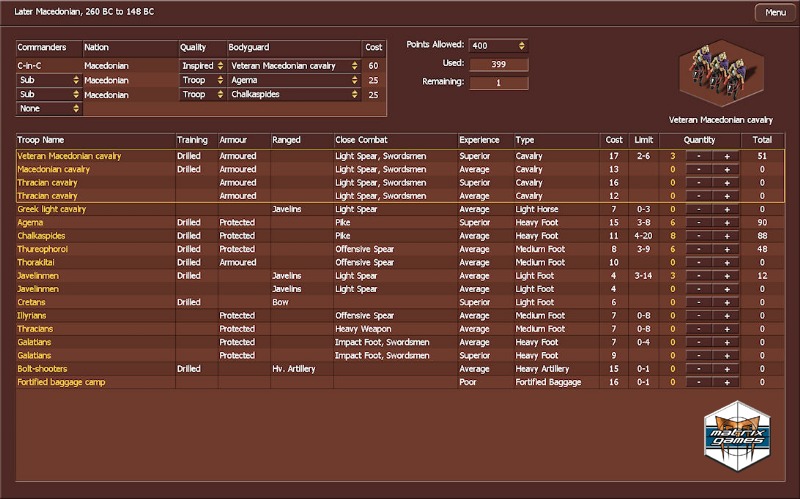
Task: Open the Menu button
Action: (775, 12)
